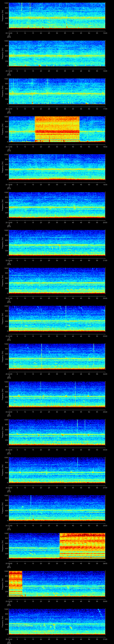Click the 20:26:00 start time label
This screenshot has width=114, height=644.
click(9, 487)
